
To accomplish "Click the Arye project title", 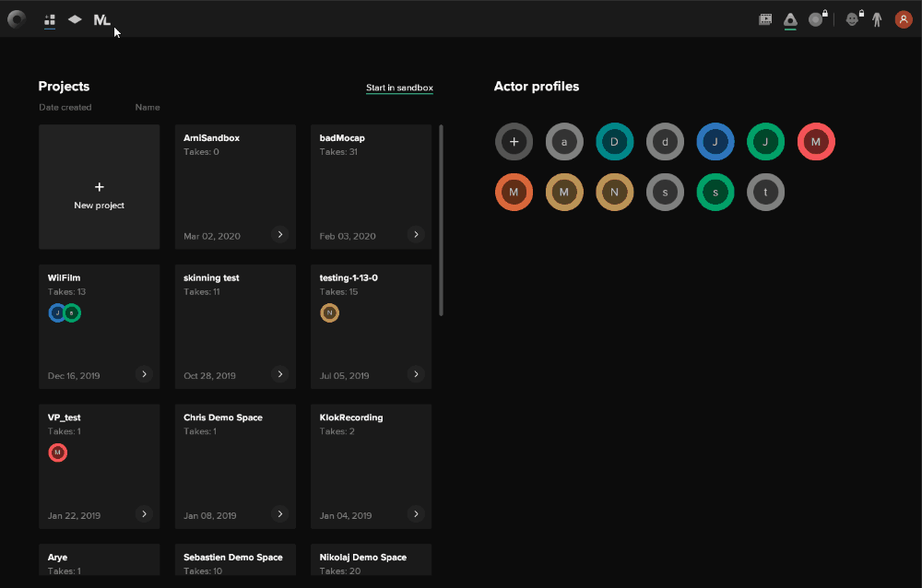I will coord(57,558).
